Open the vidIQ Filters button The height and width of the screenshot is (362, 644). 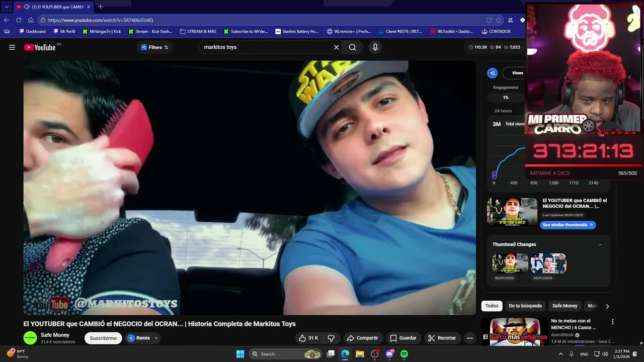(x=154, y=47)
